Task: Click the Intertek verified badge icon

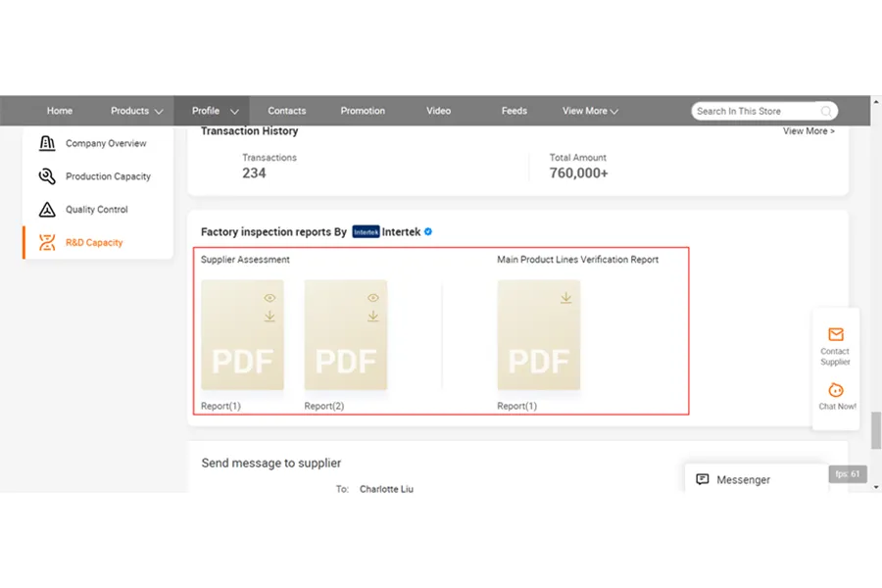Action: point(428,232)
